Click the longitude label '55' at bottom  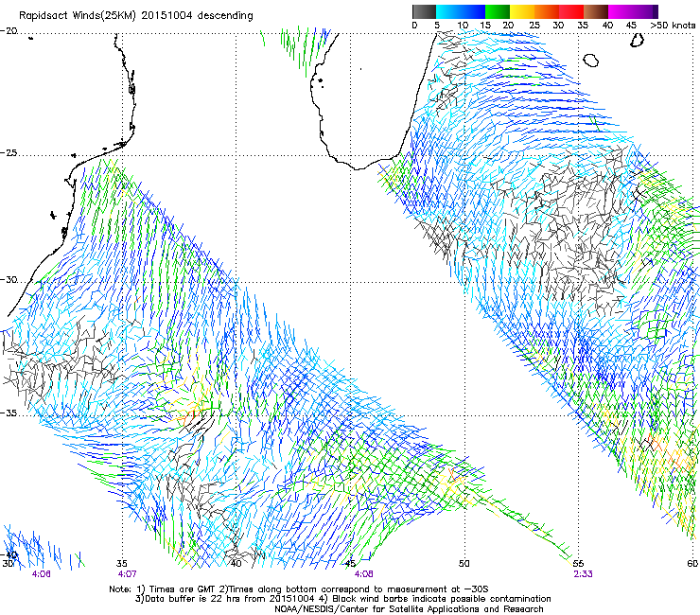578,563
